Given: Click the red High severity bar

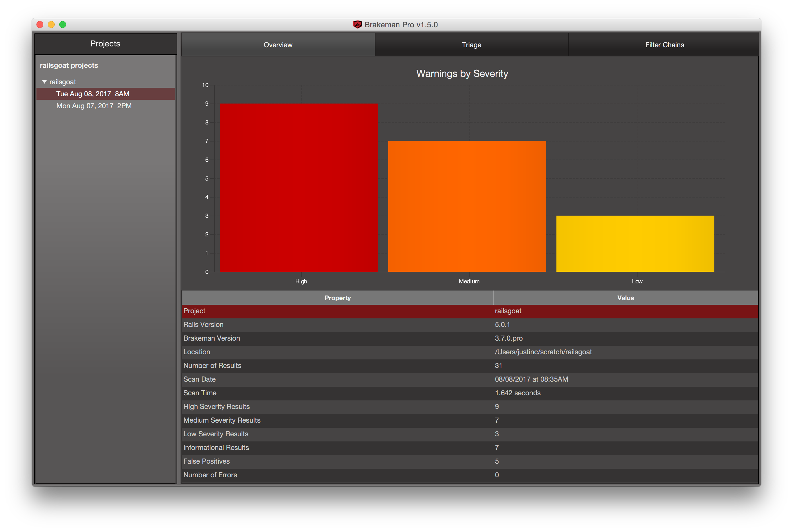Looking at the screenshot, I should coord(299,188).
